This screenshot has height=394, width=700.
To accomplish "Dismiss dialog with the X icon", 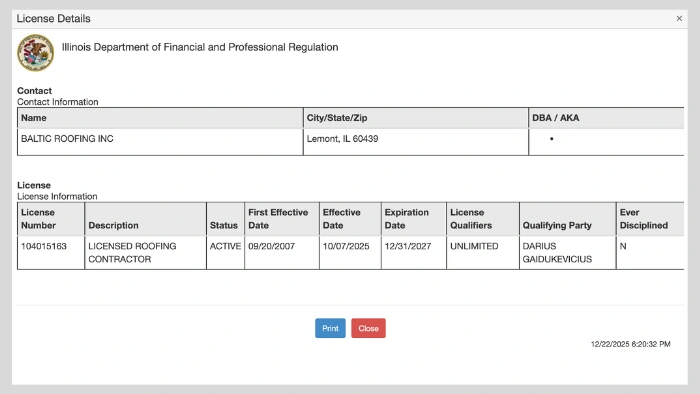I will pos(679,18).
